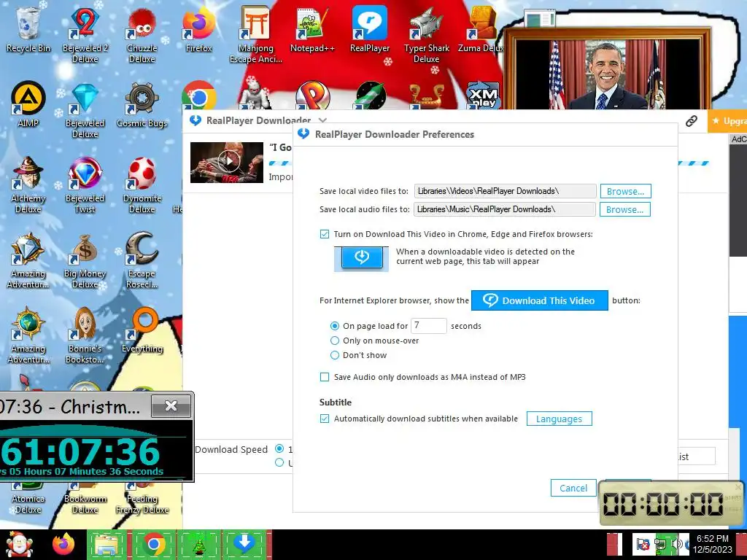Image resolution: width=747 pixels, height=560 pixels.
Task: Open Bejeweled Deluxe diamond shortcut
Action: 85,109
